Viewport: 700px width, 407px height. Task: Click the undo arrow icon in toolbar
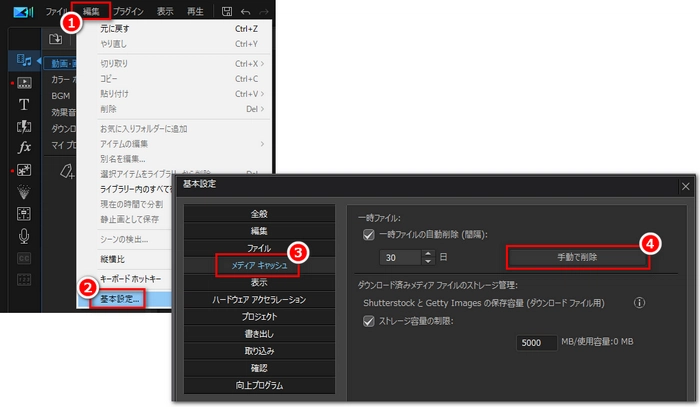[x=246, y=12]
